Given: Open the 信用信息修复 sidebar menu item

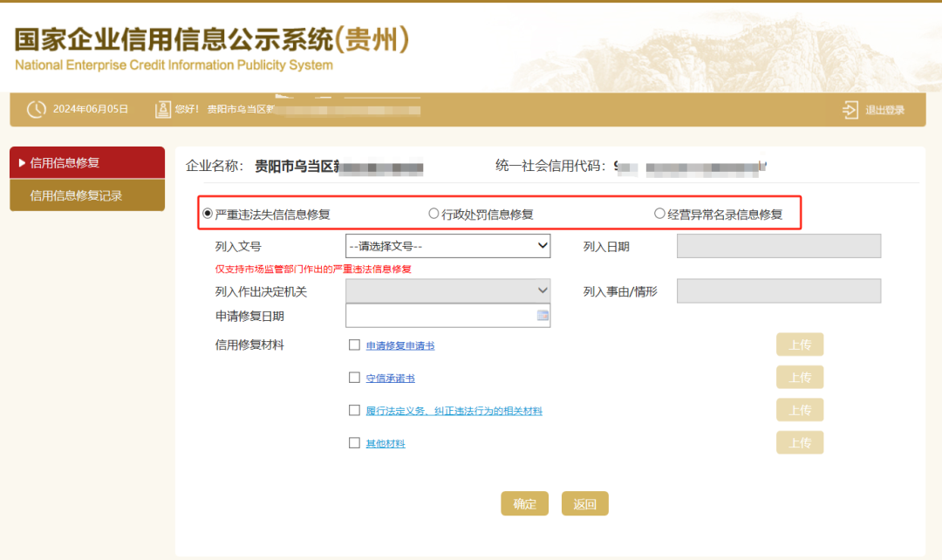Looking at the screenshot, I should tap(87, 163).
